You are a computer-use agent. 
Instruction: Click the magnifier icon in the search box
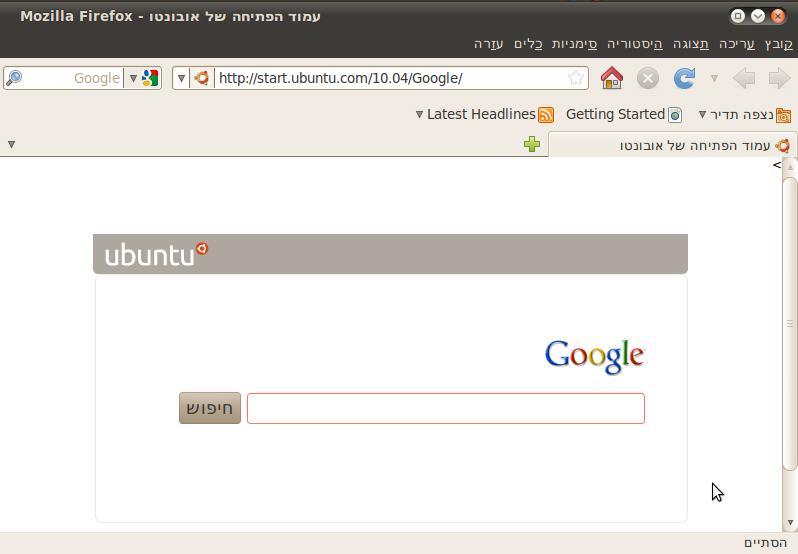click(x=14, y=78)
